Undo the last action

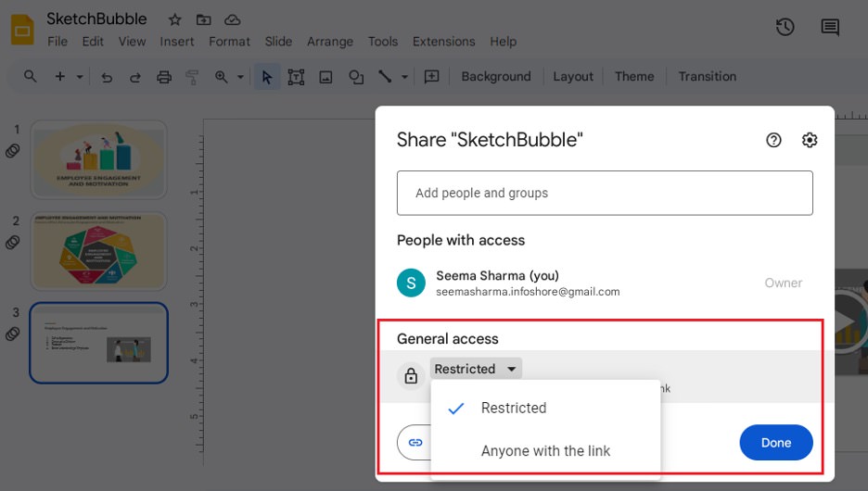point(107,77)
